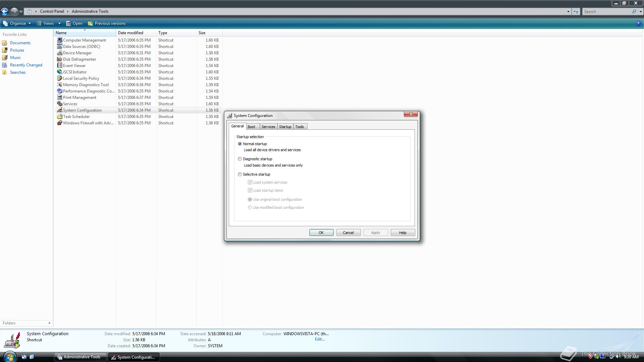The height and width of the screenshot is (362, 644).
Task: Sort by the Type column header
Action: (x=176, y=33)
